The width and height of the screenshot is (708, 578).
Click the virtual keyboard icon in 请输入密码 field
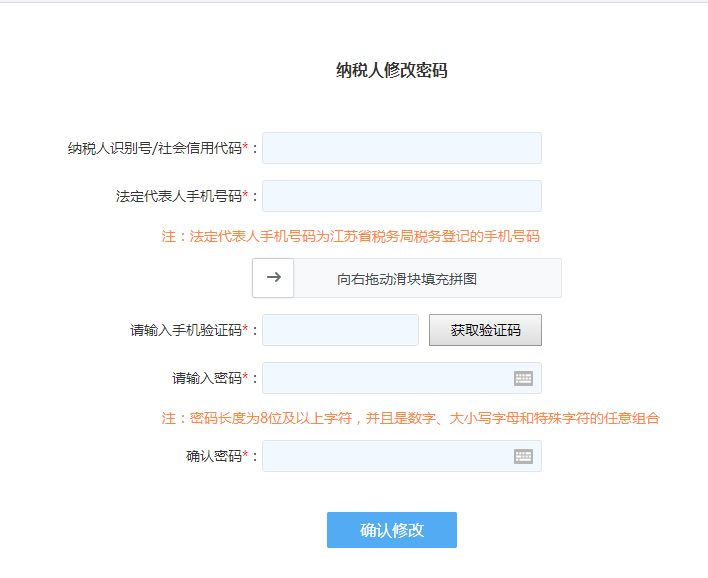[x=523, y=378]
